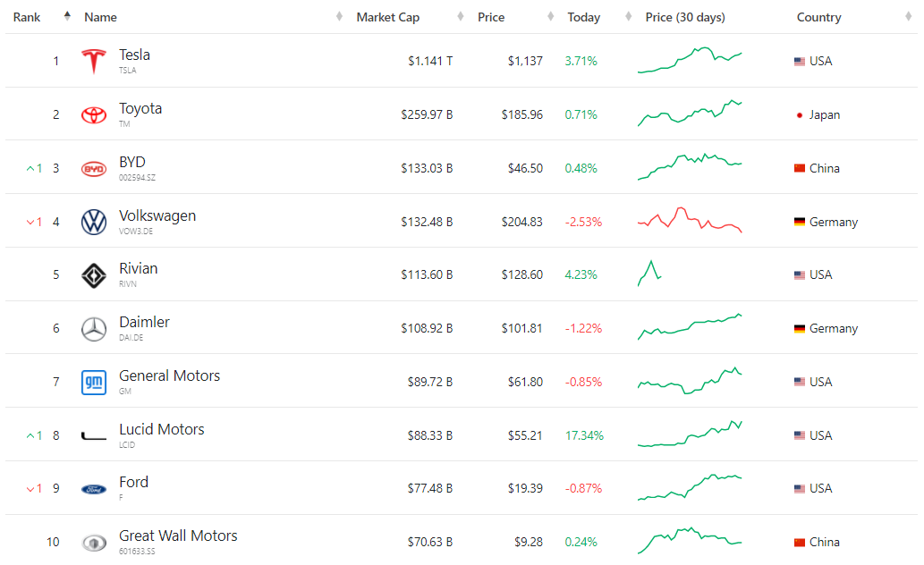Viewport: 924px width, 565px height.
Task: Click Ford's 30-day price chart
Action: pyautogui.click(x=690, y=487)
